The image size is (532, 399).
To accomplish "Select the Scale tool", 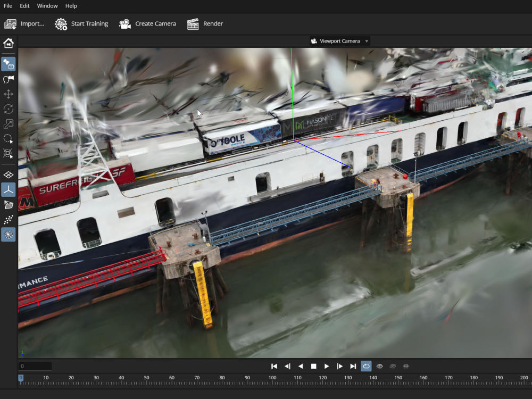I will click(x=9, y=124).
